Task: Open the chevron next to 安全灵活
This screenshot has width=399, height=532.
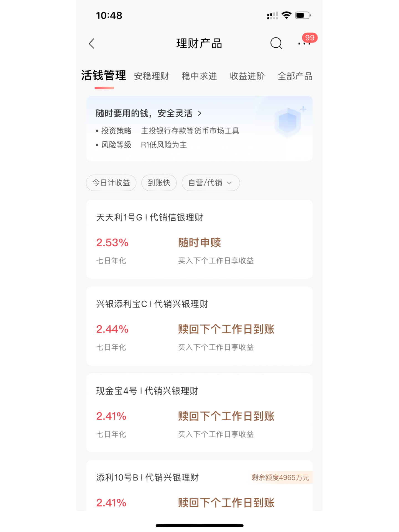Action: click(x=199, y=113)
